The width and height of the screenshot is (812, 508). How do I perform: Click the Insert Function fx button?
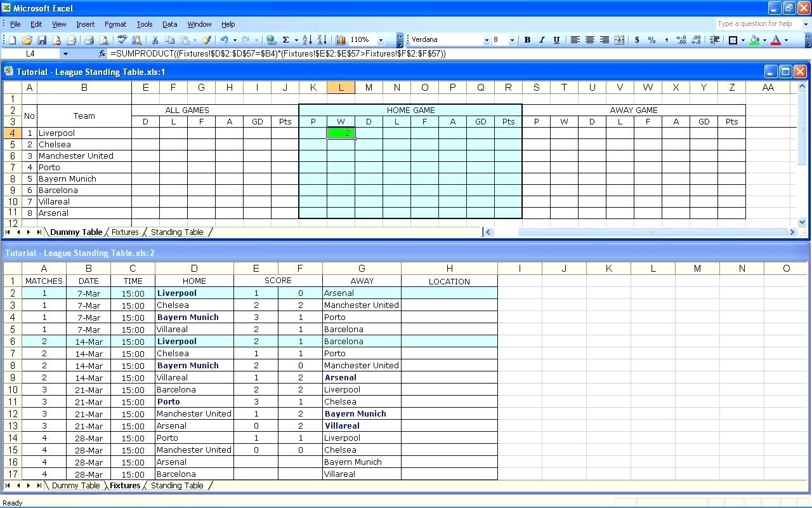click(102, 54)
